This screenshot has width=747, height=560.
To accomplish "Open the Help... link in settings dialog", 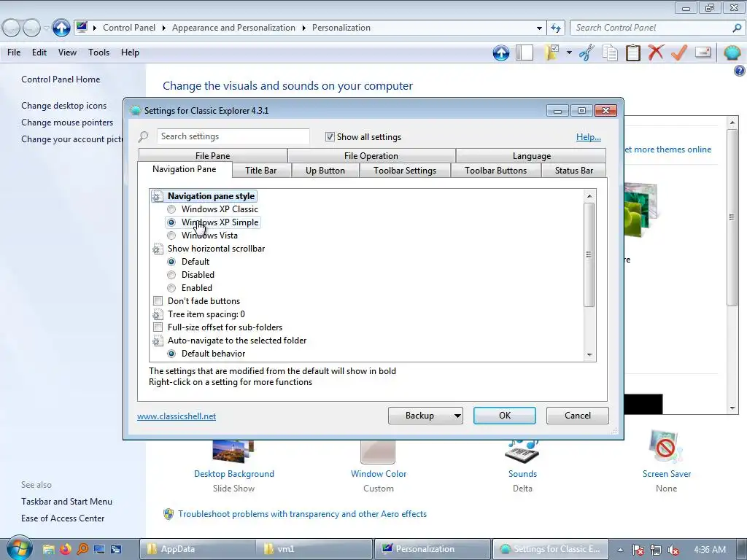I will pyautogui.click(x=589, y=137).
